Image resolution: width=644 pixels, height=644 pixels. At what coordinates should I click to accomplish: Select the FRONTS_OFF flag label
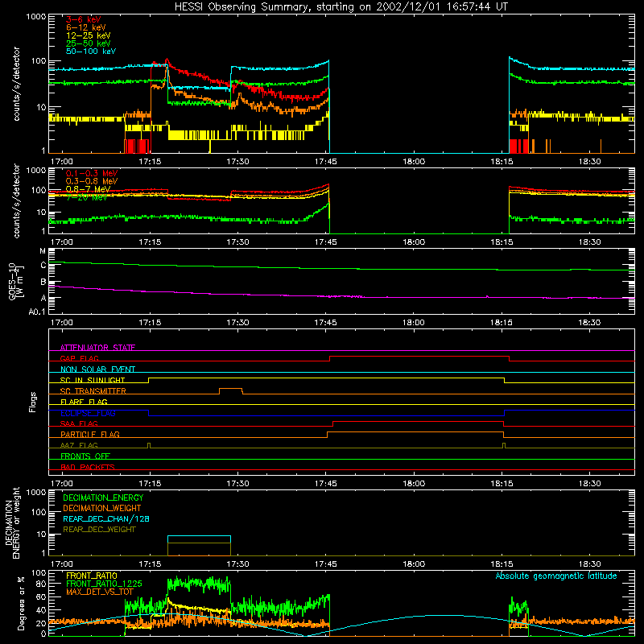pos(85,456)
